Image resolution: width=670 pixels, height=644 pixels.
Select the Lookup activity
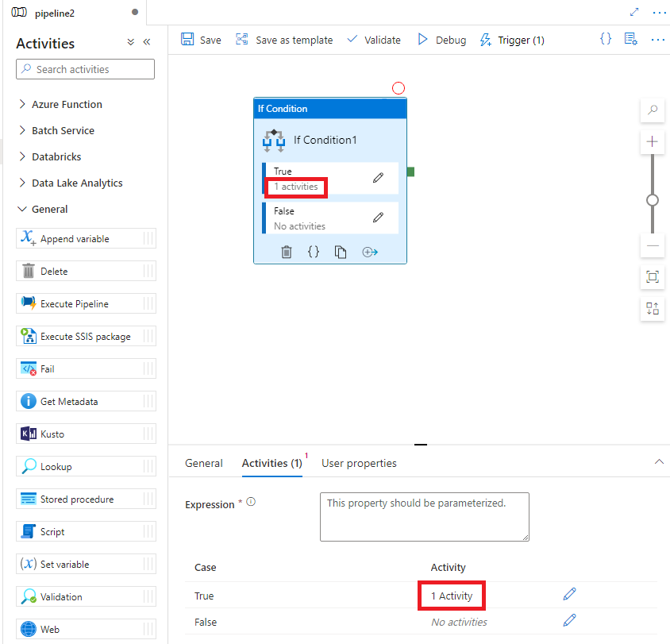(x=86, y=466)
